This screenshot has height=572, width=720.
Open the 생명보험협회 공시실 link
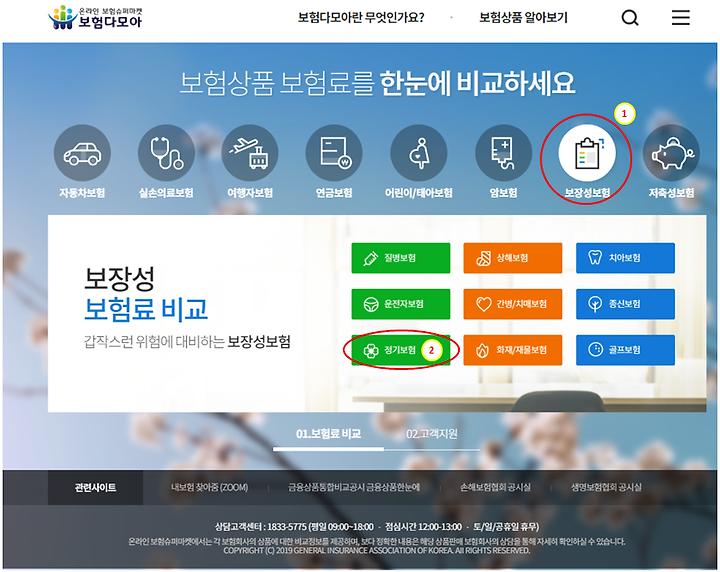[x=606, y=488]
